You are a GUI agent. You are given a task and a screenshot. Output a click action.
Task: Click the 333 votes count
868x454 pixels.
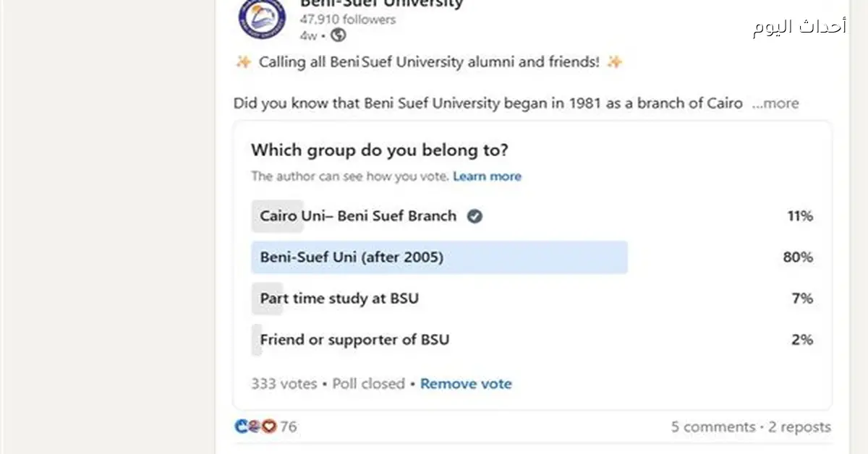pos(284,384)
